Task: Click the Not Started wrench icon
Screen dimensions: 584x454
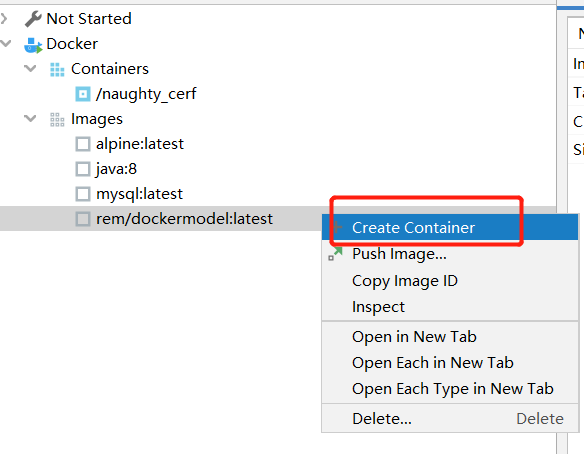Action: [x=33, y=19]
